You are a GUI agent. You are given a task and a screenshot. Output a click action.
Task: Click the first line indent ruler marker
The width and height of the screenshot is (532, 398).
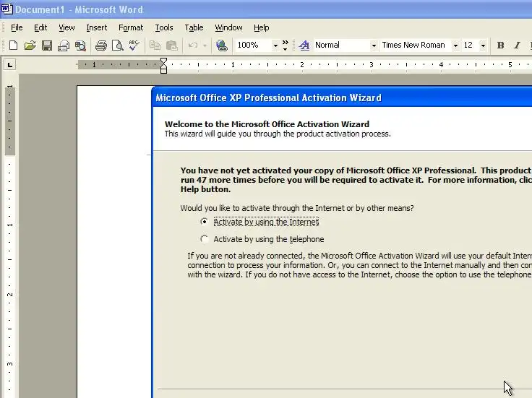click(x=163, y=60)
